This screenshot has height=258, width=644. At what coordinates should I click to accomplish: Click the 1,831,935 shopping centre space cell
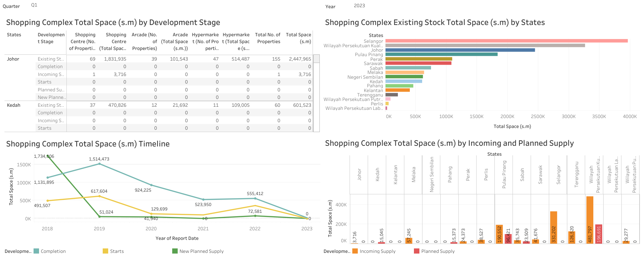(115, 59)
